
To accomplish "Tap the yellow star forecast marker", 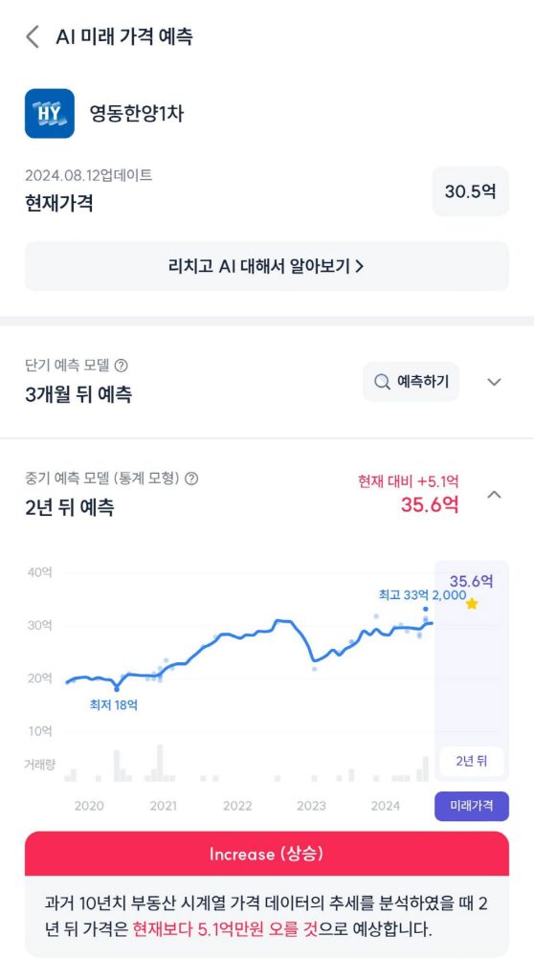I will pos(472,604).
